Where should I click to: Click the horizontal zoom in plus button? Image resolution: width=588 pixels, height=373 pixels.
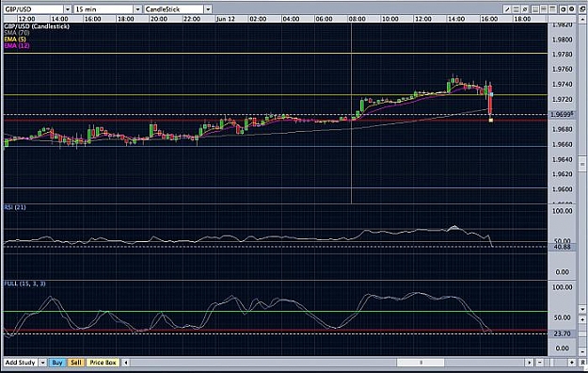(x=572, y=363)
